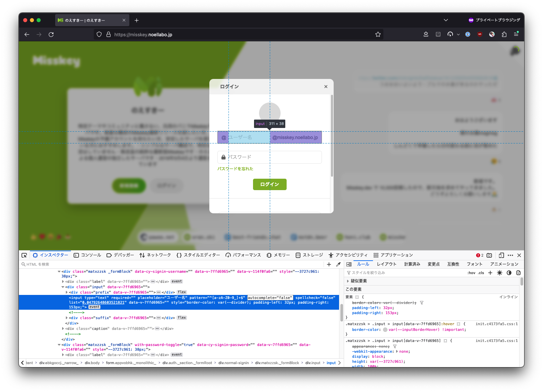Screen dimensions: 543x392
Task: Click the パスワード input field
Action: (269, 157)
